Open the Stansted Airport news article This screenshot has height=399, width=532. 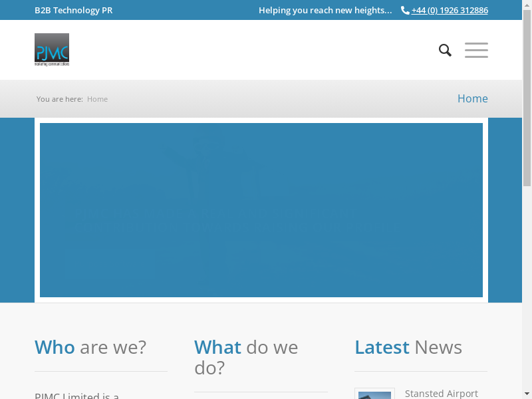441,393
